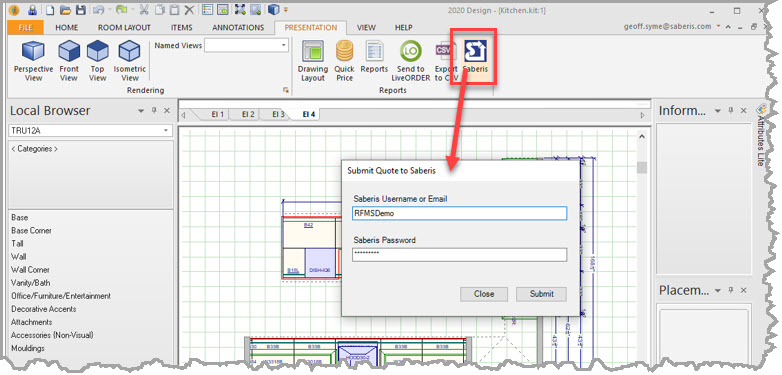Click Submit in Saberis dialog
Image resolution: width=782 pixels, height=375 pixels.
tap(541, 294)
